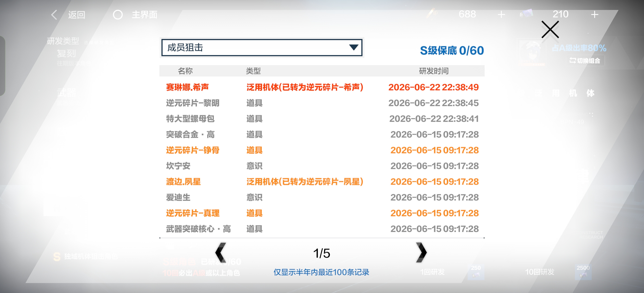Tap timestamp 2026-06-22 22:38:45
The image size is (644, 293).
coord(433,103)
